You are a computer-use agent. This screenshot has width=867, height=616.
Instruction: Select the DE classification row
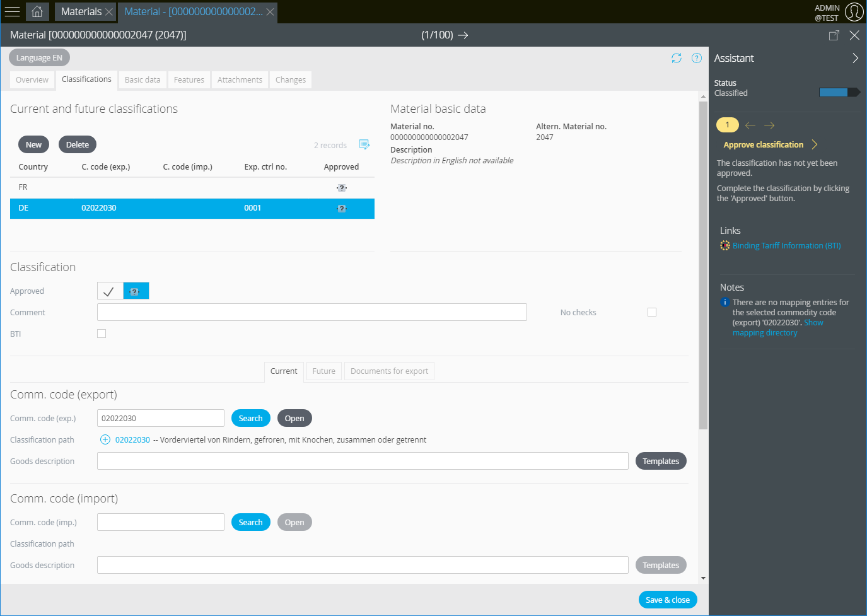point(192,209)
